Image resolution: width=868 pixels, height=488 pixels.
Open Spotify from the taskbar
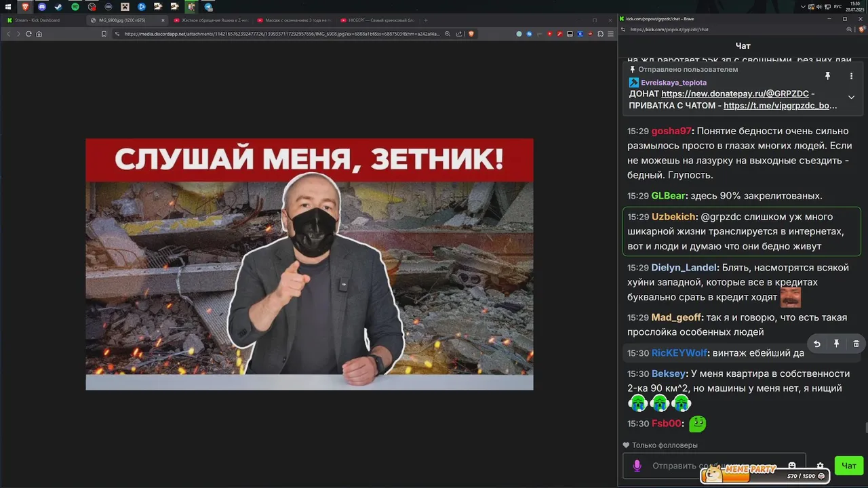[x=75, y=7]
